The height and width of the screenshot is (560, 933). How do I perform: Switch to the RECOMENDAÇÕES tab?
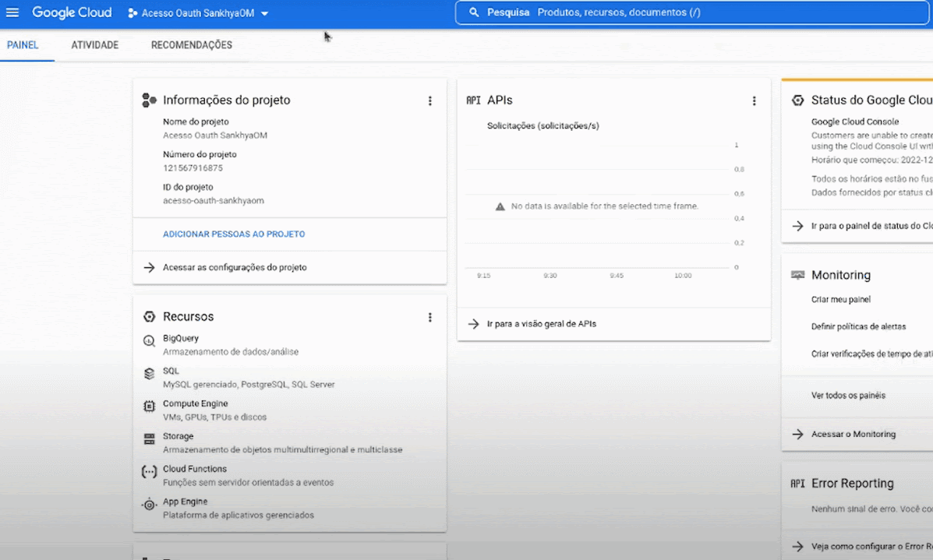(x=192, y=45)
